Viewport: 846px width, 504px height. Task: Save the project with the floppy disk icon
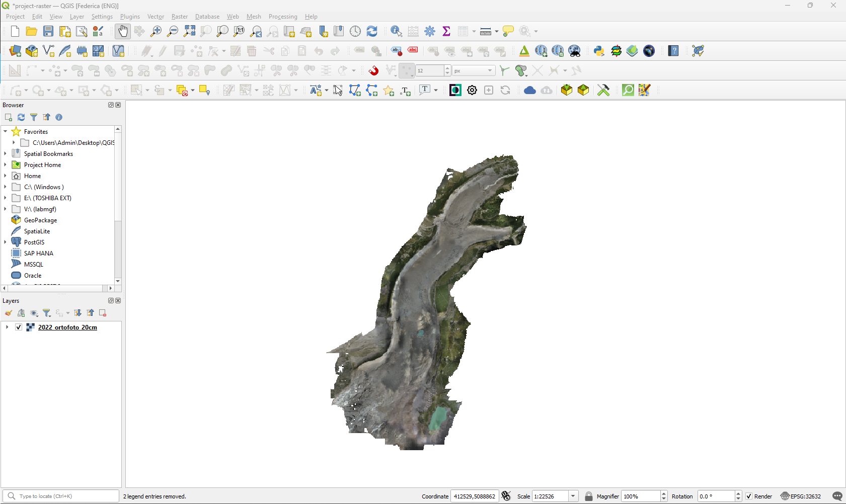point(48,31)
